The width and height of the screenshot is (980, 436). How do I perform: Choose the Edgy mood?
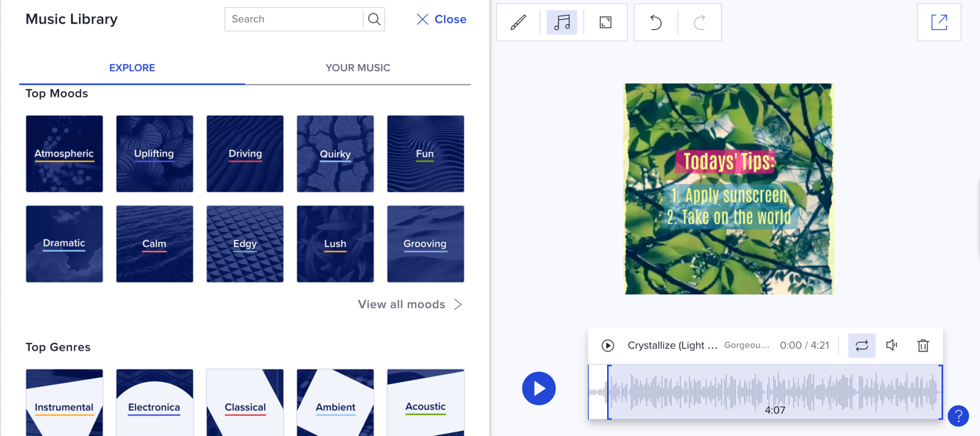[x=245, y=244]
